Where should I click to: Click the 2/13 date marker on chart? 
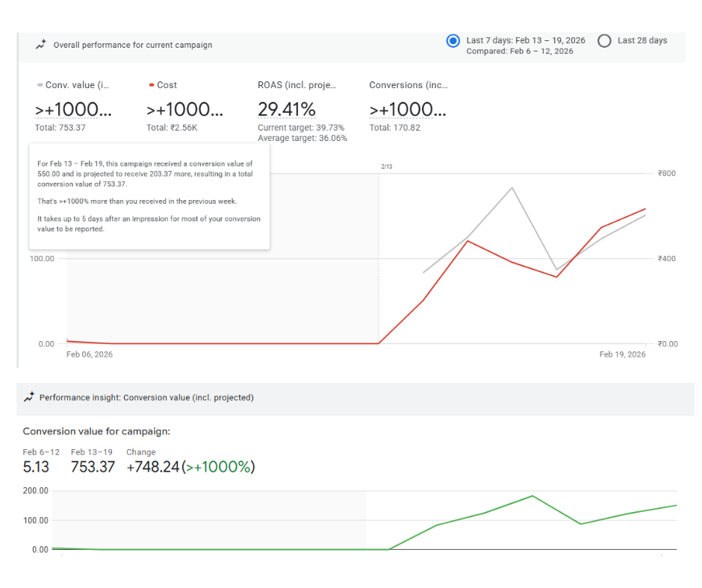click(x=386, y=166)
